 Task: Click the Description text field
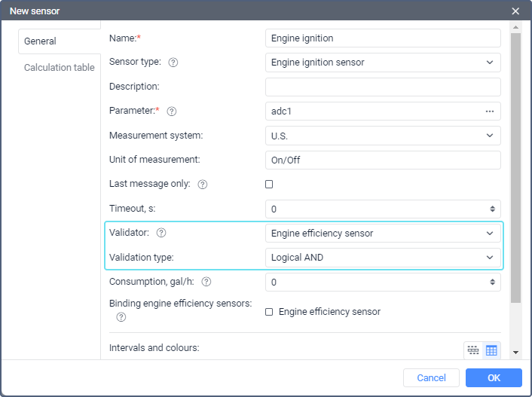tap(383, 87)
